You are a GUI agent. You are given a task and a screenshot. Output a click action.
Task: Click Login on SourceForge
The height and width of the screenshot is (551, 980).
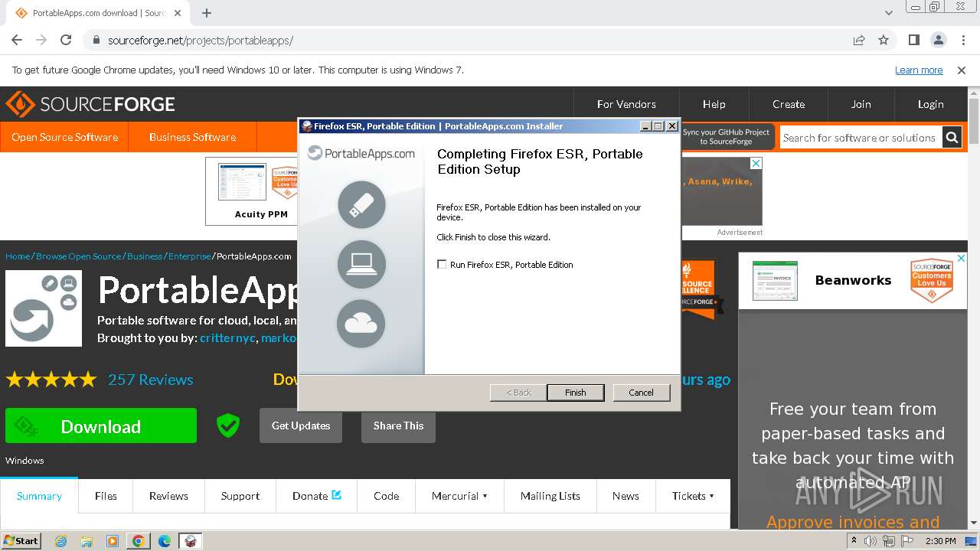pos(930,104)
